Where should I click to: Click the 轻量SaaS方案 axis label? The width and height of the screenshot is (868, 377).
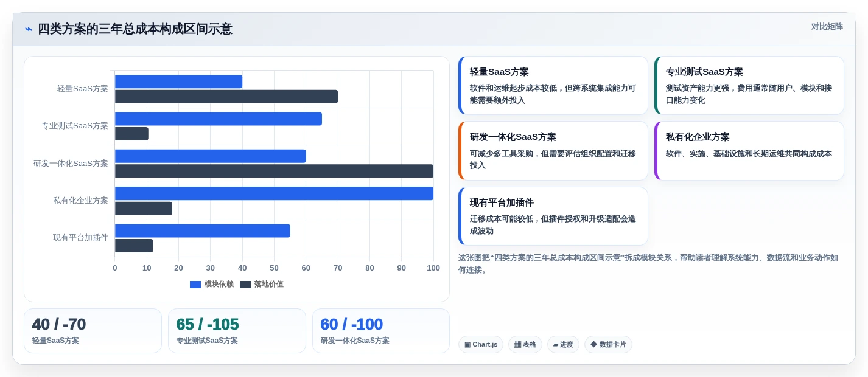point(83,89)
